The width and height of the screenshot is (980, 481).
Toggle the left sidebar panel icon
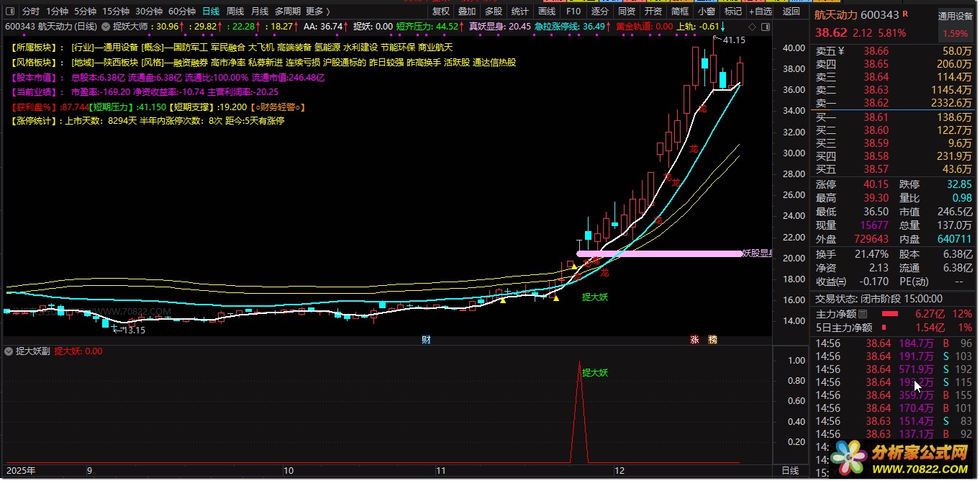tap(10, 12)
